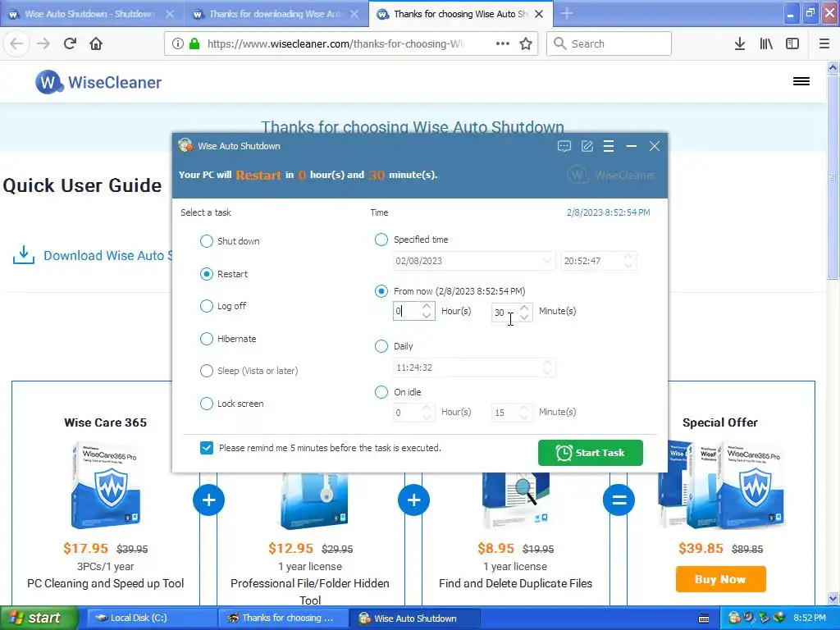Image resolution: width=840 pixels, height=630 pixels.
Task: Click the From now minutes input field
Action: (x=505, y=312)
